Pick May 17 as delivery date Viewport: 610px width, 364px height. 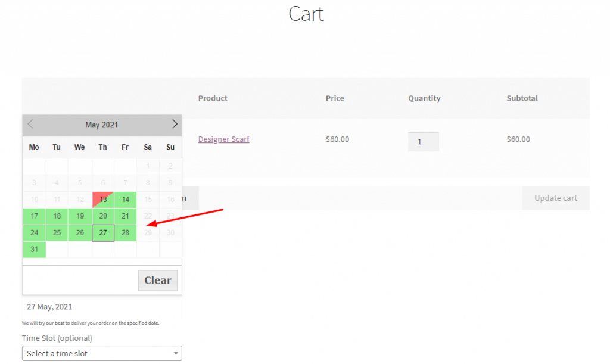(x=34, y=216)
